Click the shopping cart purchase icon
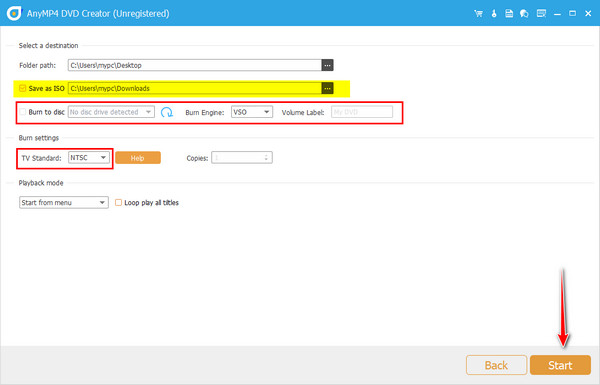The image size is (600, 385). point(478,14)
